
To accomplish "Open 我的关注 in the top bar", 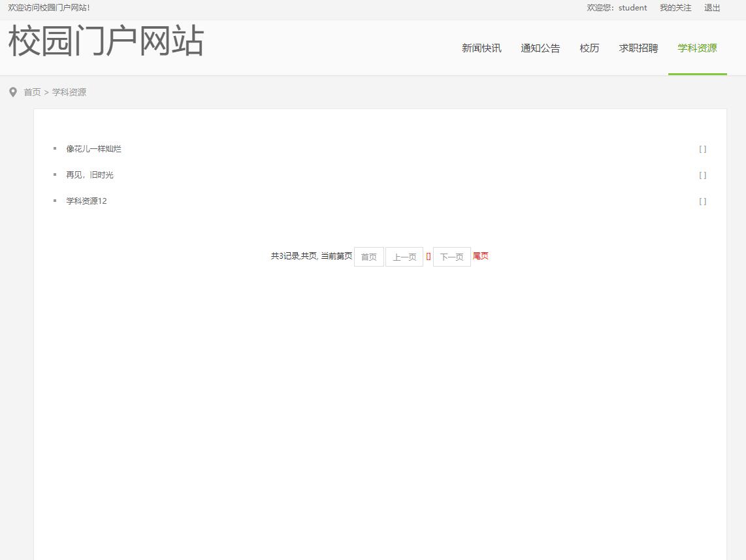I will (675, 8).
